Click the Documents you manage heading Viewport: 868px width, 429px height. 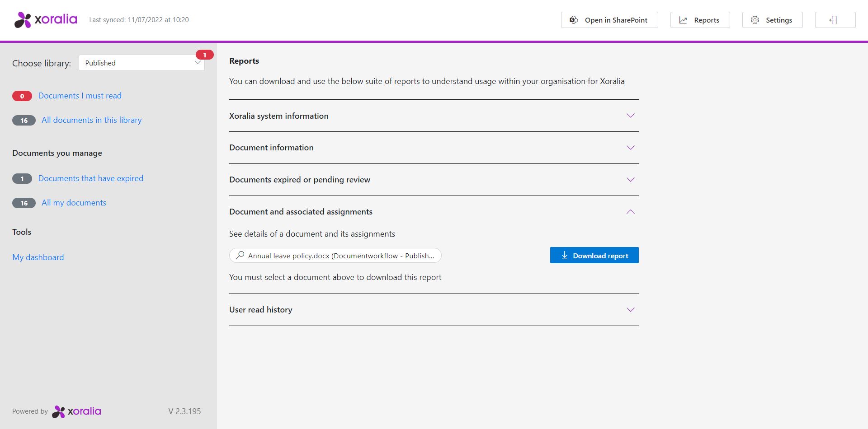point(57,153)
